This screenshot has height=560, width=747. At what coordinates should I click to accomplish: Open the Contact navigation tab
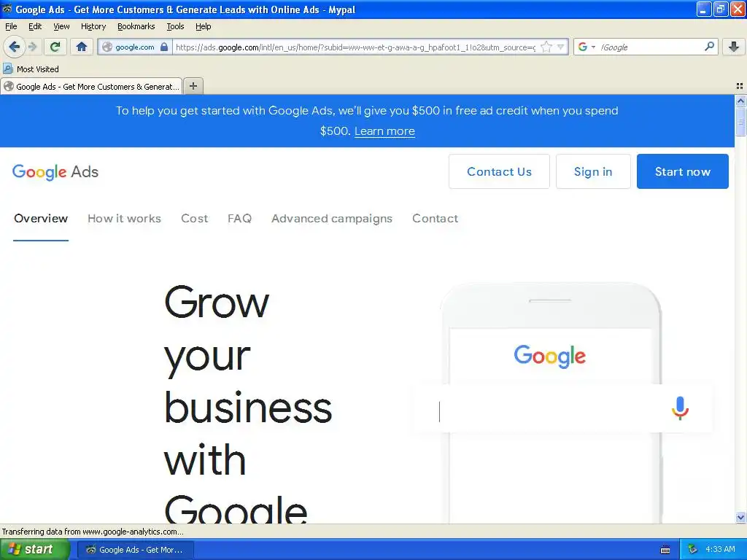pyautogui.click(x=435, y=219)
